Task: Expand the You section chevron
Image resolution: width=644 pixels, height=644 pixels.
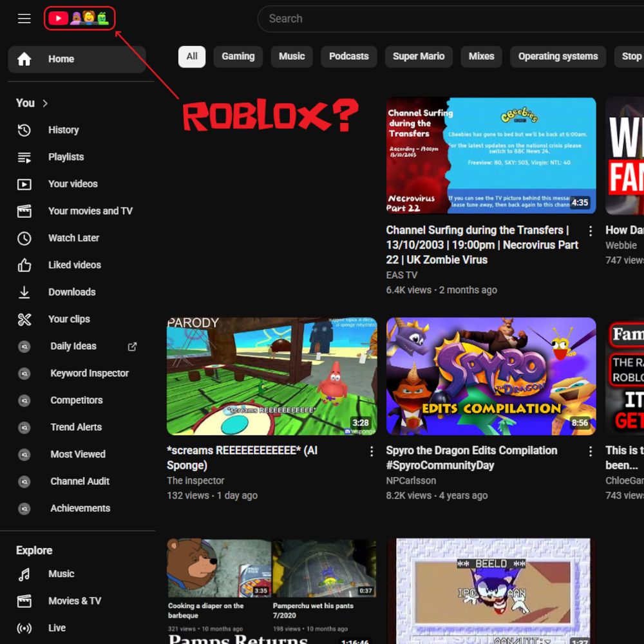Action: tap(45, 103)
